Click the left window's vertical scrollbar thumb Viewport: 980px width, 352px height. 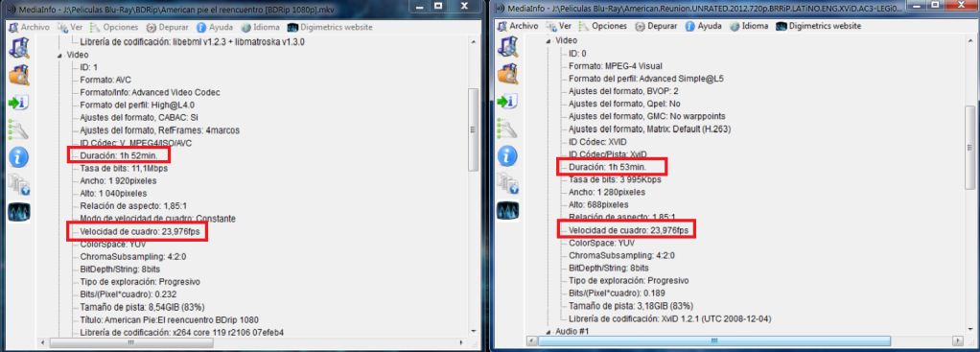(x=473, y=129)
